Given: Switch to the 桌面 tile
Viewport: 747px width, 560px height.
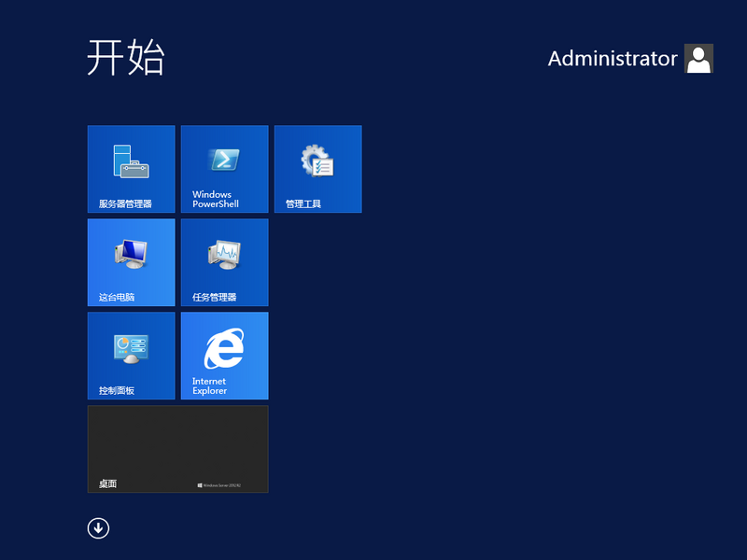Looking at the screenshot, I should pyautogui.click(x=177, y=449).
